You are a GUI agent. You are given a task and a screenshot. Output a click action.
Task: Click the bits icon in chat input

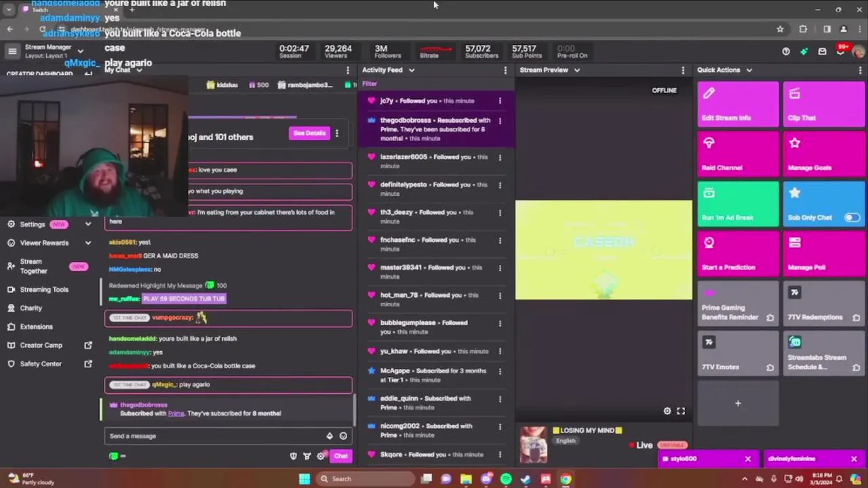330,436
